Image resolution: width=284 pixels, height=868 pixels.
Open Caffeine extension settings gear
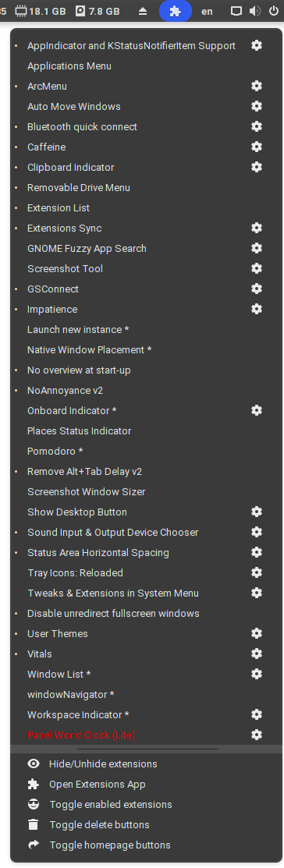[257, 147]
